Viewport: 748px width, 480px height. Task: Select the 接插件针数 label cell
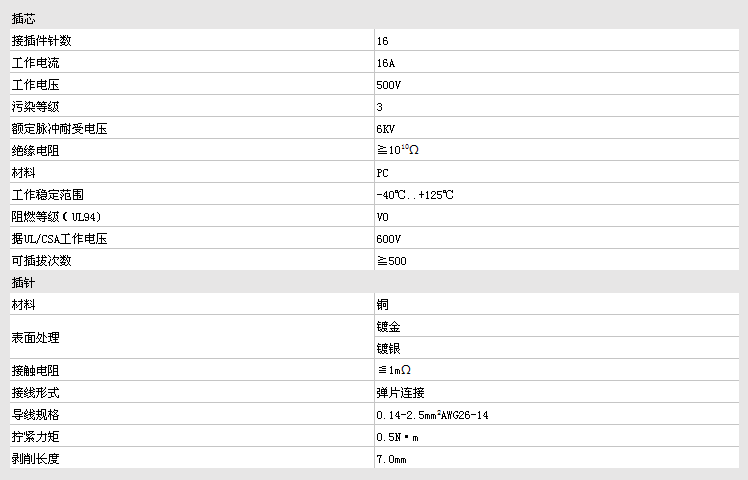click(x=42, y=41)
